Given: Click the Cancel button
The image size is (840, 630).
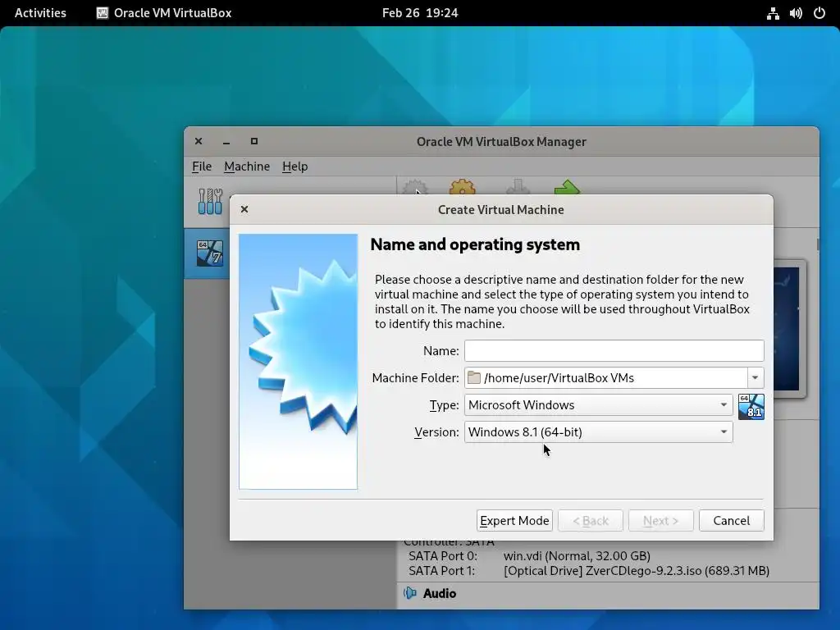Looking at the screenshot, I should click(x=731, y=520).
